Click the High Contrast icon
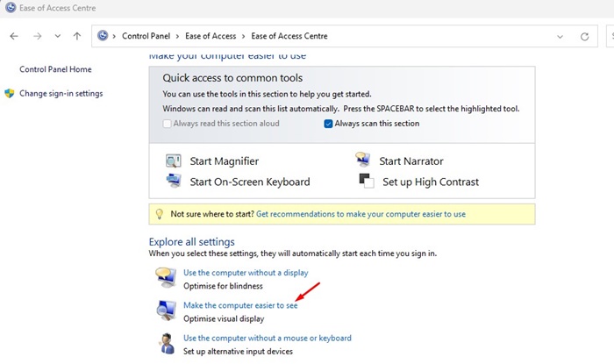This screenshot has height=364, width=614. pos(367,181)
